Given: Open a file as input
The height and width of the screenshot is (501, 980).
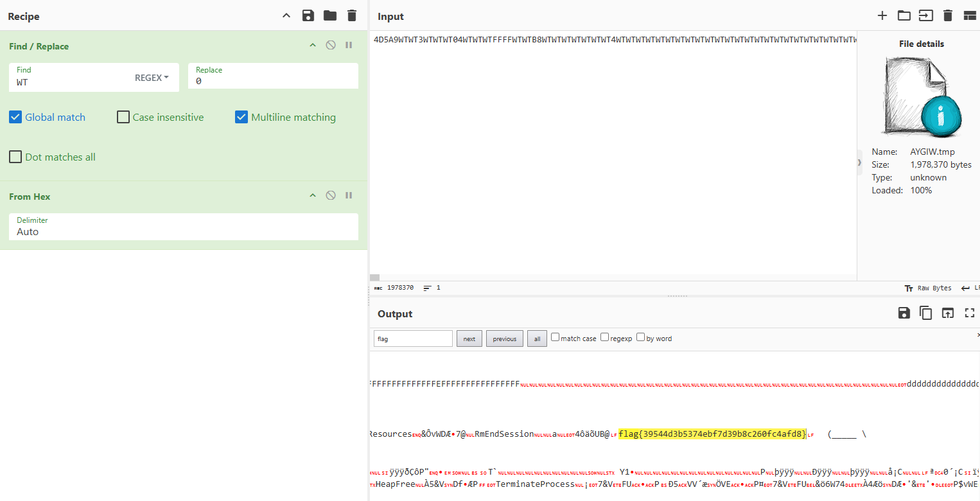Looking at the screenshot, I should point(904,16).
